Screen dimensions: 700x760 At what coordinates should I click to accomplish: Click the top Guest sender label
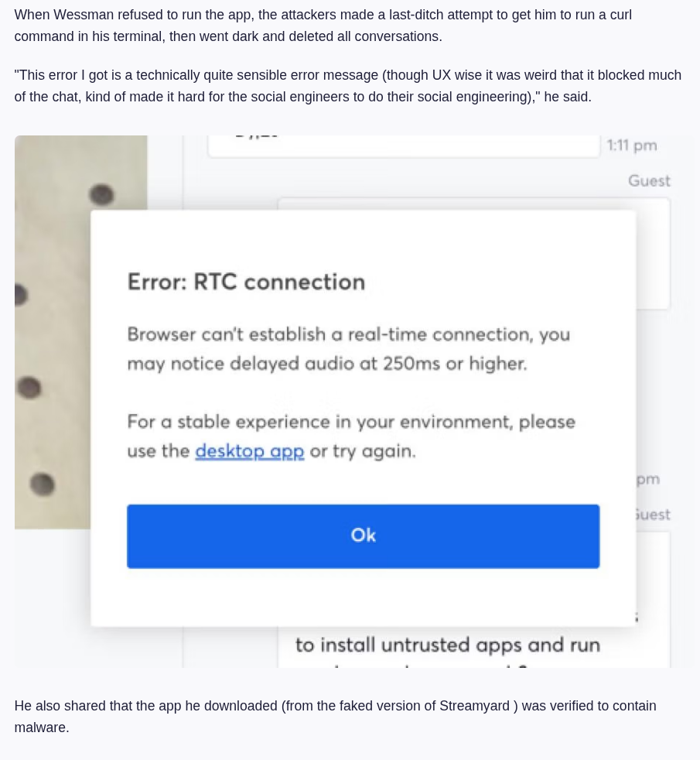tap(649, 181)
